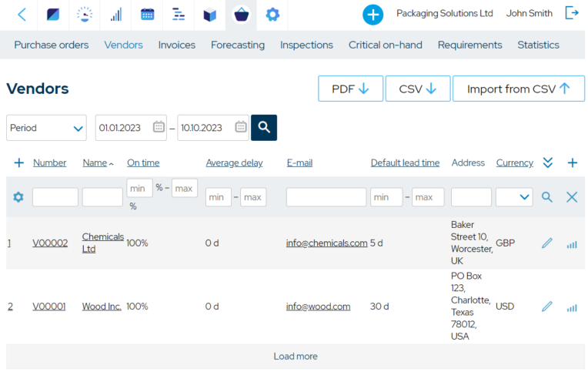Viewport: 588px width, 372px height.
Task: Open the Invoices tab
Action: 176,45
